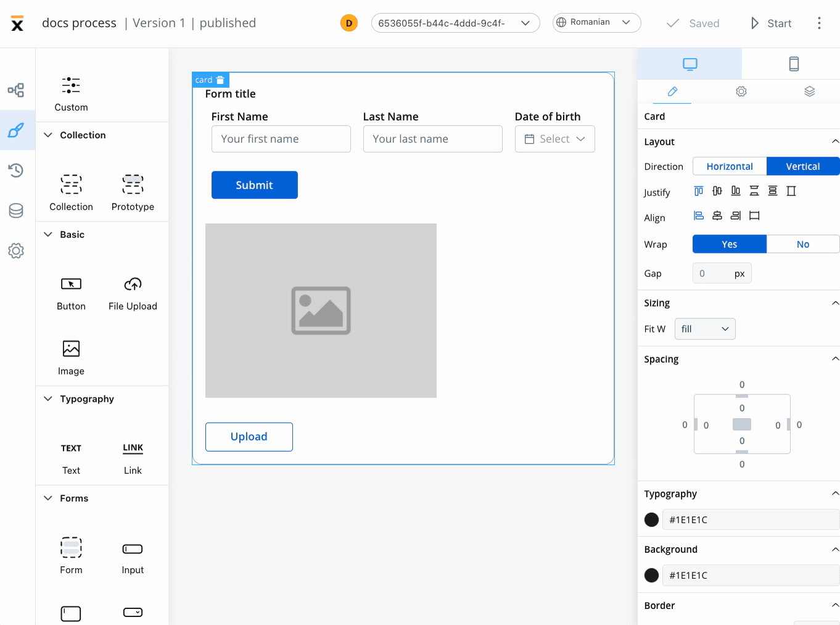Collapse the Layout properties section
This screenshot has height=625, width=840.
[x=835, y=141]
